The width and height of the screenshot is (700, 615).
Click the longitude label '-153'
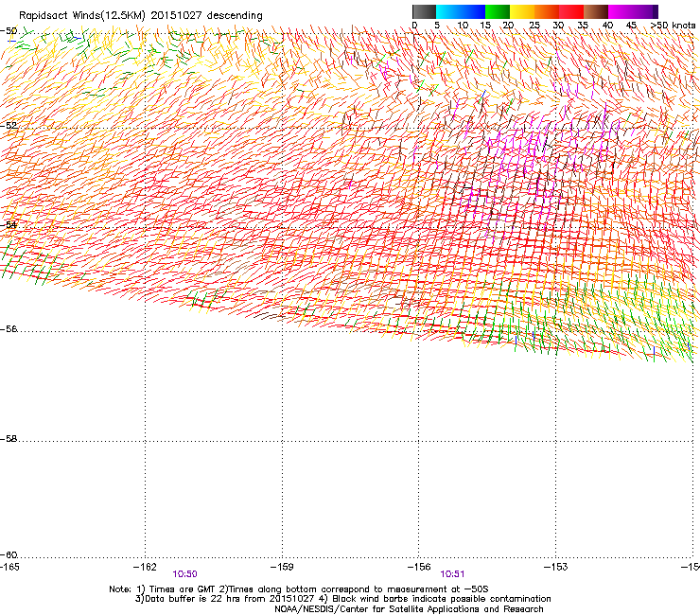pyautogui.click(x=556, y=567)
